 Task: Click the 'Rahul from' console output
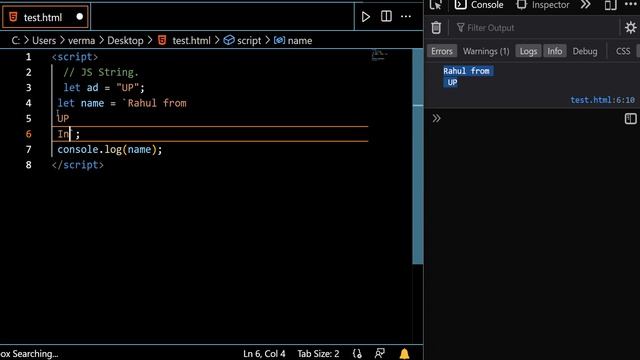tap(466, 71)
